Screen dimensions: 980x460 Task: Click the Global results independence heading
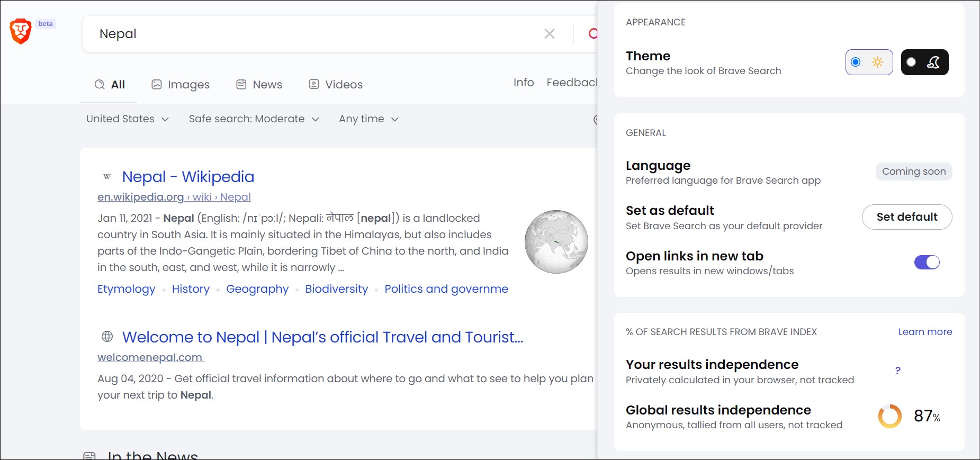718,410
